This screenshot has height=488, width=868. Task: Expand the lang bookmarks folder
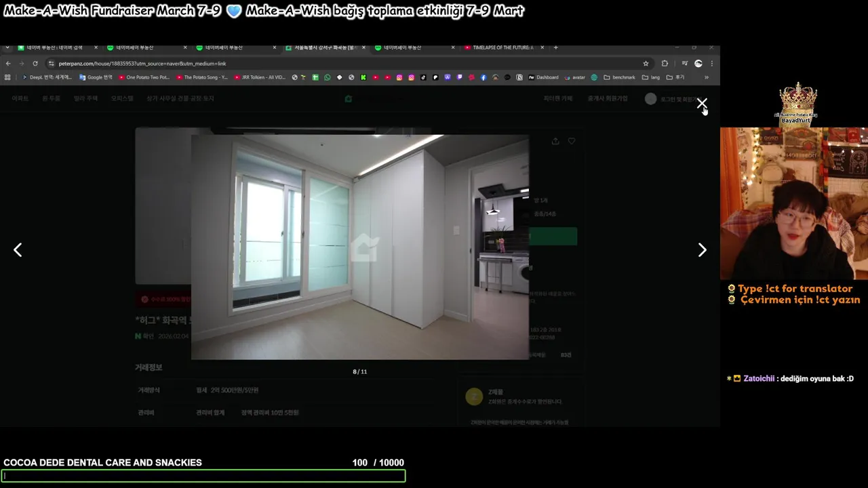click(650, 77)
